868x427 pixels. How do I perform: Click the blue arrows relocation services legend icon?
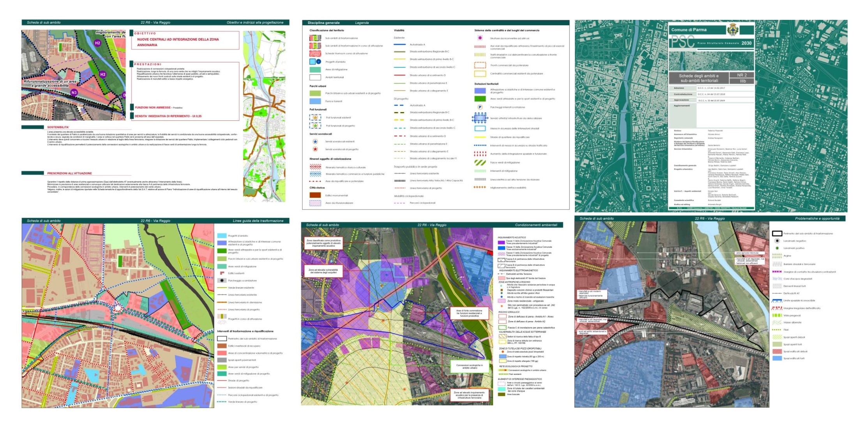[x=480, y=117]
